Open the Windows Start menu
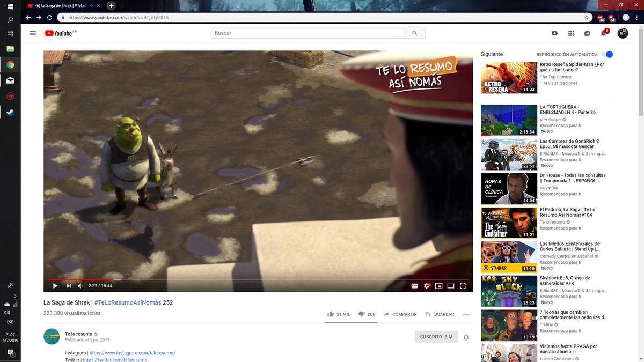Screen dimensions: 644x362 10,6
